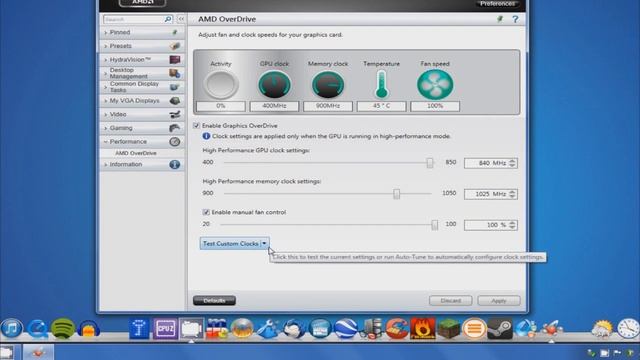Viewport: 640px width, 360px height.
Task: Click the 900MHz memory clock readout
Action: click(328, 106)
